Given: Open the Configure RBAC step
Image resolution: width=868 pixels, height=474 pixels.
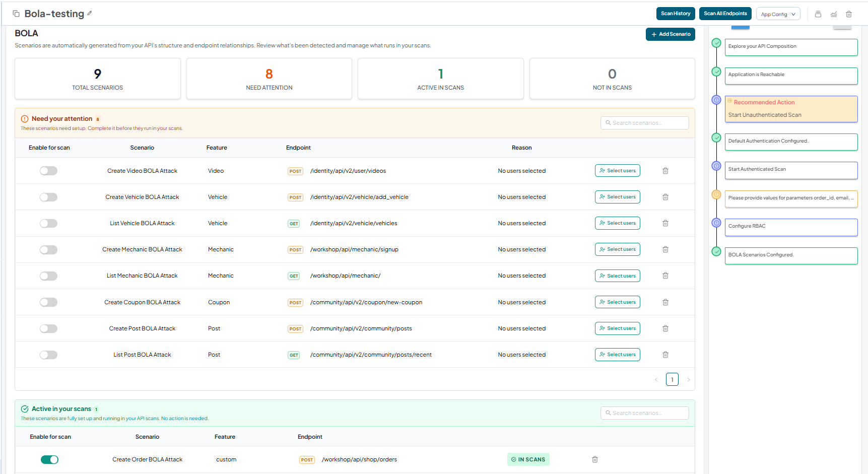Looking at the screenshot, I should (x=790, y=227).
